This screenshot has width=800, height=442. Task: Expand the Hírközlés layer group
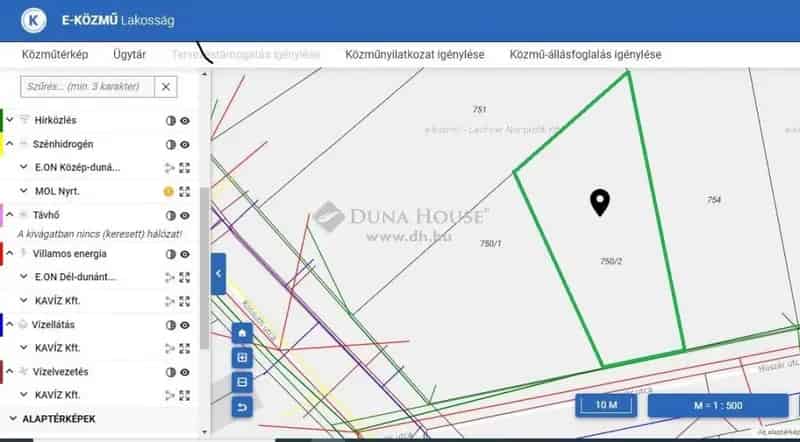10,120
